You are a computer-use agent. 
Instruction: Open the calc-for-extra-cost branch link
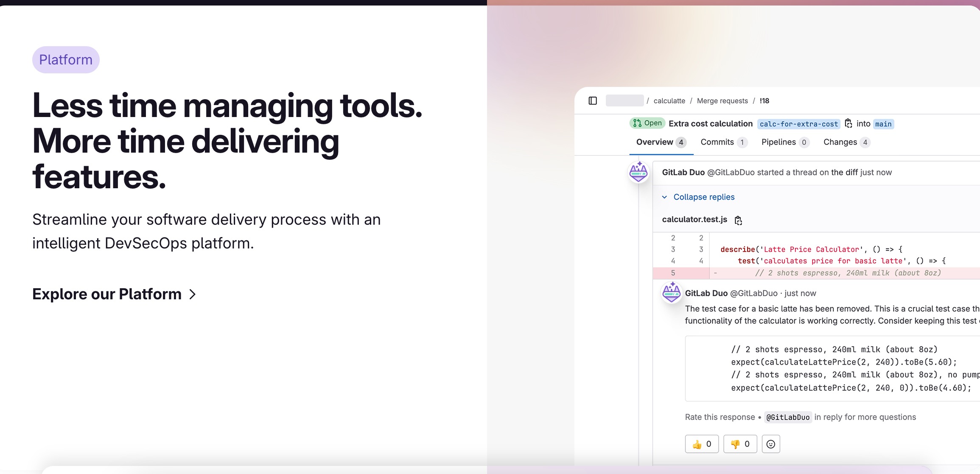pos(798,124)
